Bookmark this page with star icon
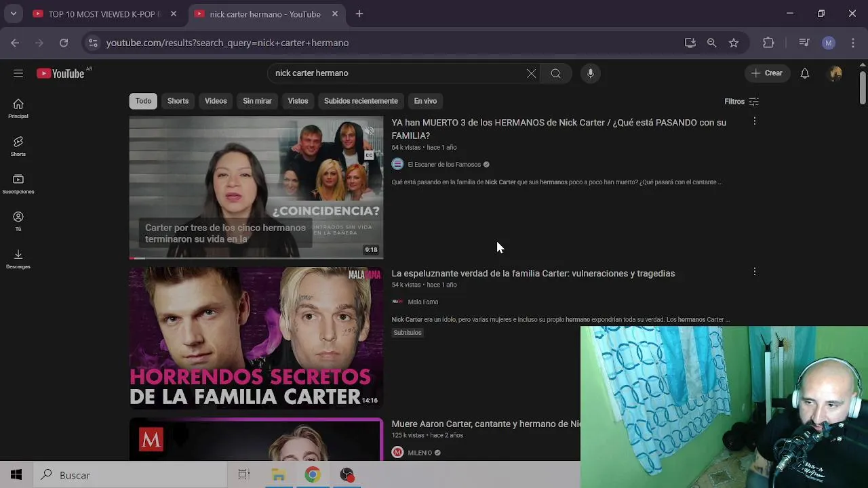The height and width of the screenshot is (488, 868). [x=733, y=43]
